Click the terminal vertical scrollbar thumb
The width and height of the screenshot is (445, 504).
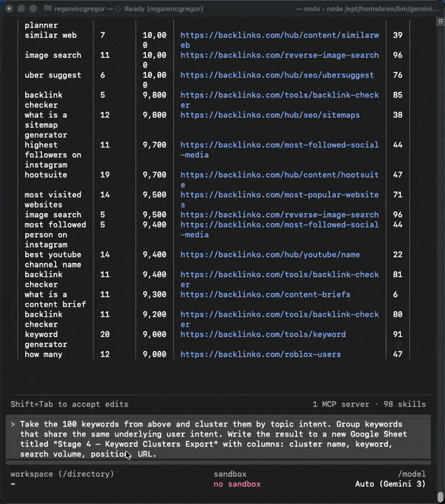pyautogui.click(x=440, y=496)
